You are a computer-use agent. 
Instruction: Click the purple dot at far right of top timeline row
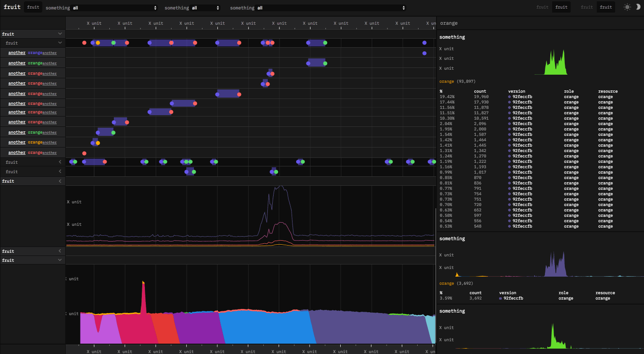(424, 43)
